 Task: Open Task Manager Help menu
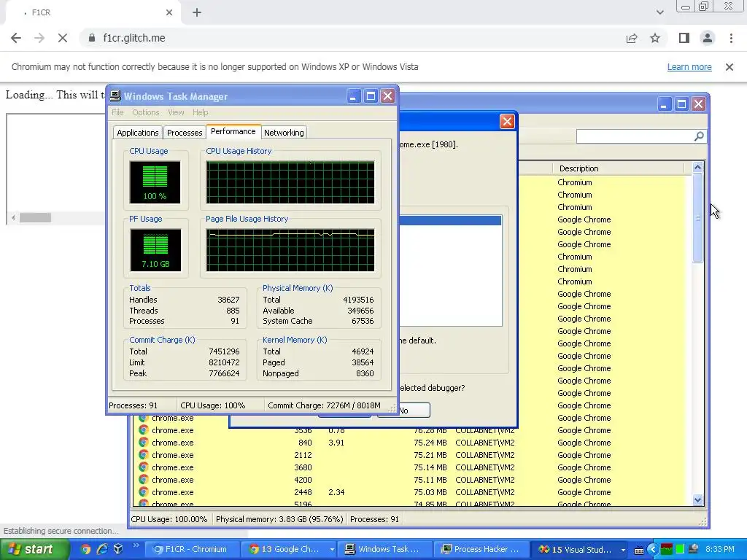200,112
